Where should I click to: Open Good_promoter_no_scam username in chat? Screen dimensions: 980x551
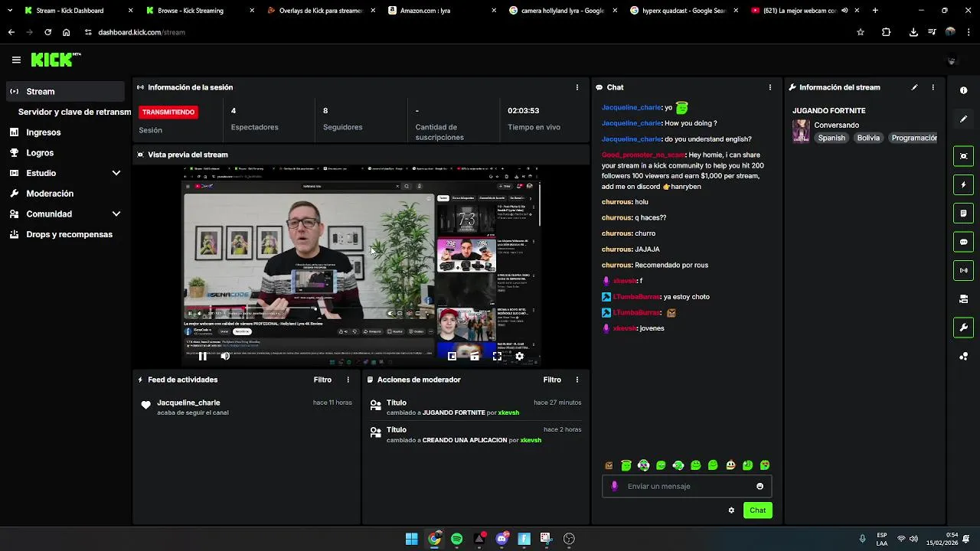click(643, 155)
